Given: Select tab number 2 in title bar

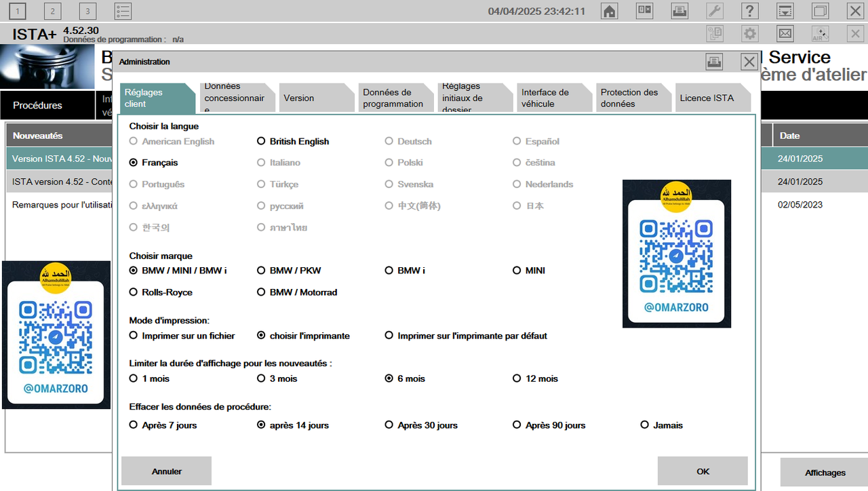Looking at the screenshot, I should tap(52, 11).
